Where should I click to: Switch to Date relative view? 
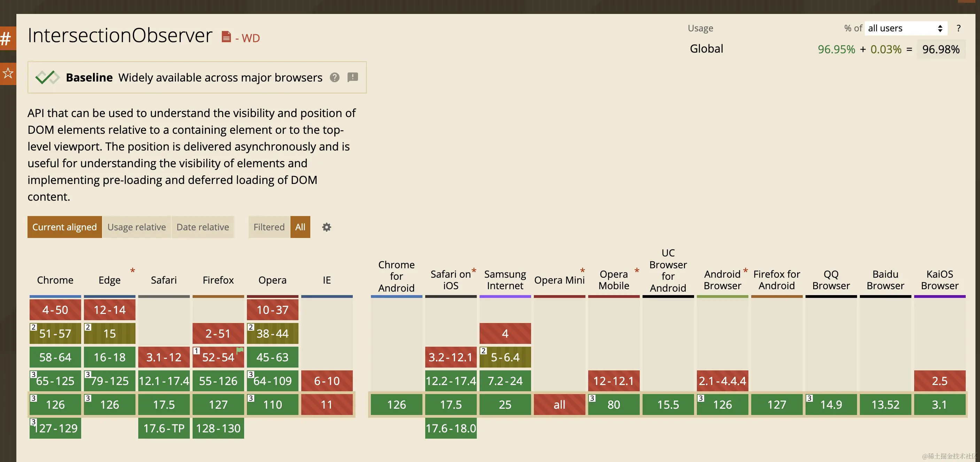click(x=202, y=227)
